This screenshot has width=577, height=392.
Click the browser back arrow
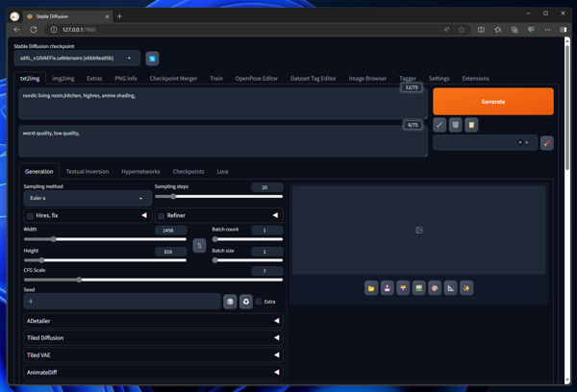16,30
